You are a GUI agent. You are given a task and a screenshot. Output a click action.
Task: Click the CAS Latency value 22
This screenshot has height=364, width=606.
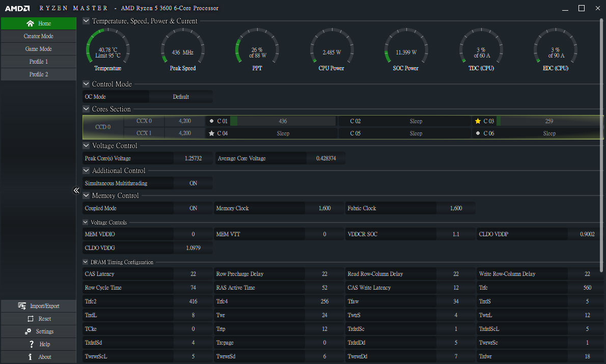(193, 274)
